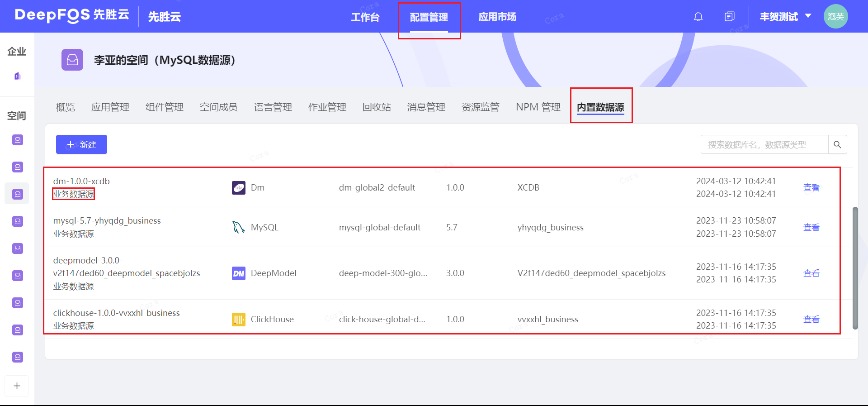Click the 新建 button
Viewport: 868px width, 406px height.
coord(81,144)
